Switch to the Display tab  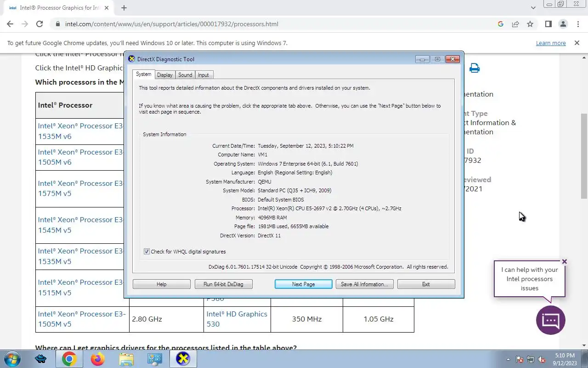164,75
